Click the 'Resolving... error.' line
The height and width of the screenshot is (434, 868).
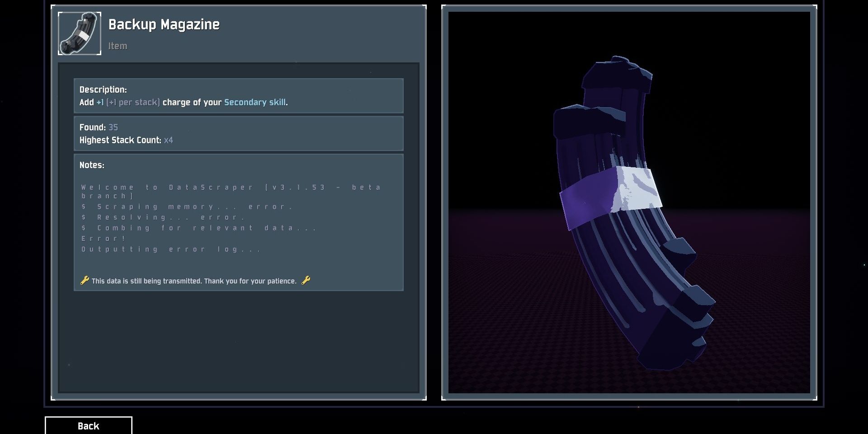(163, 217)
